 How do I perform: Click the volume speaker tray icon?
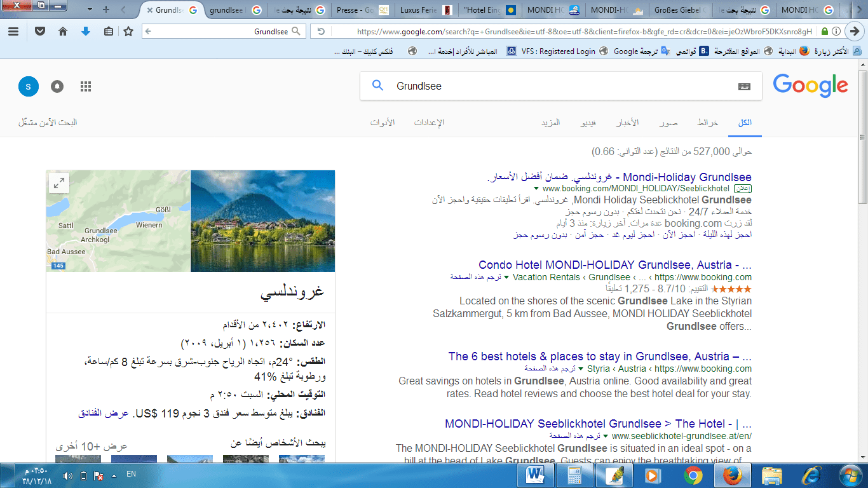click(x=68, y=475)
